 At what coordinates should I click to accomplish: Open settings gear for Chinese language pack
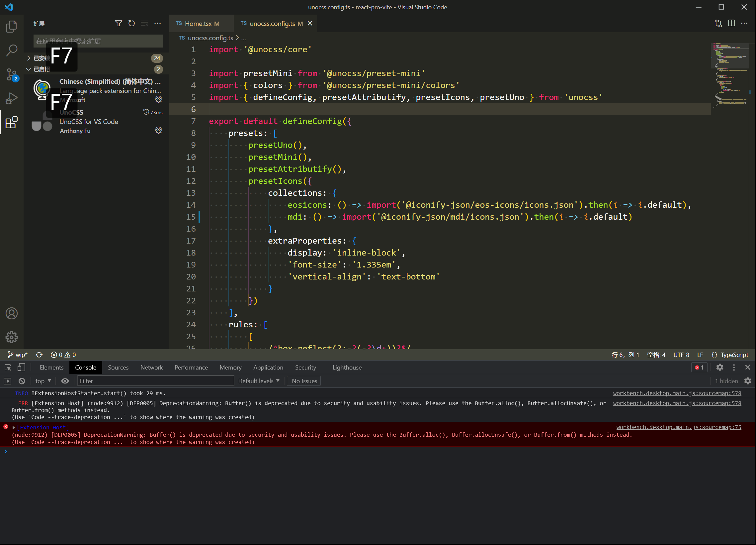[x=159, y=99]
